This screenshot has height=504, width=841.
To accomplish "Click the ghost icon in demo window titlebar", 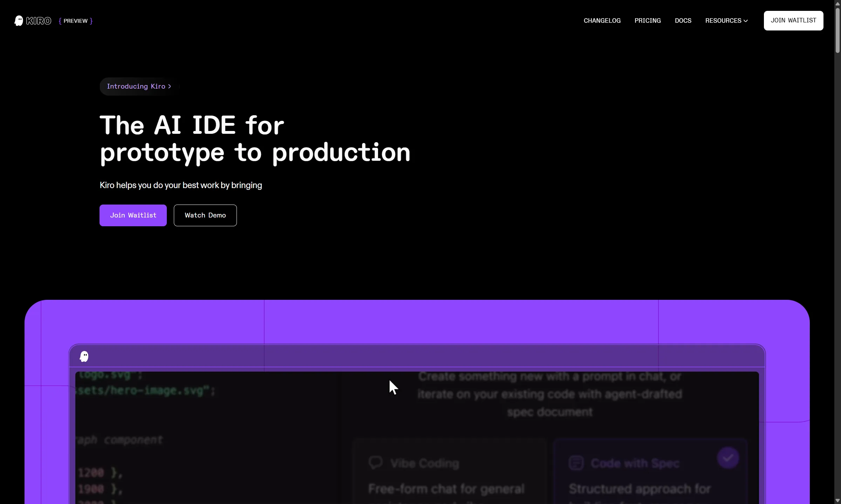I will pos(84,357).
